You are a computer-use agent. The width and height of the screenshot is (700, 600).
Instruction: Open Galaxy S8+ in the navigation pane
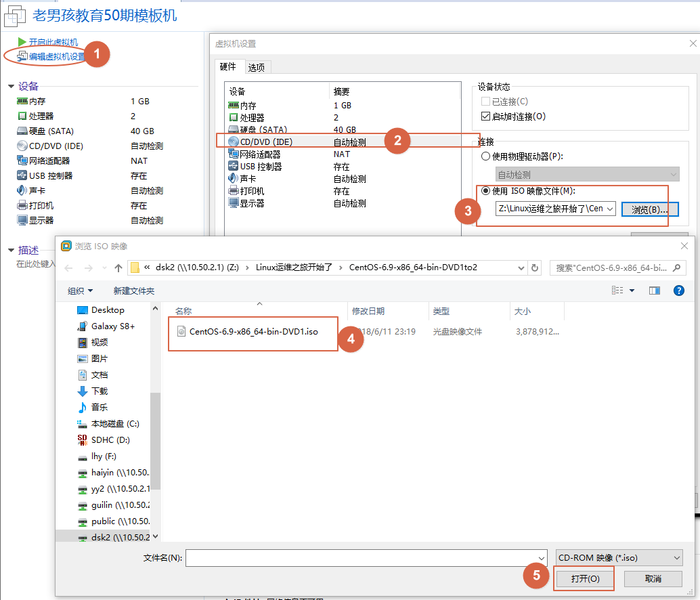[112, 326]
